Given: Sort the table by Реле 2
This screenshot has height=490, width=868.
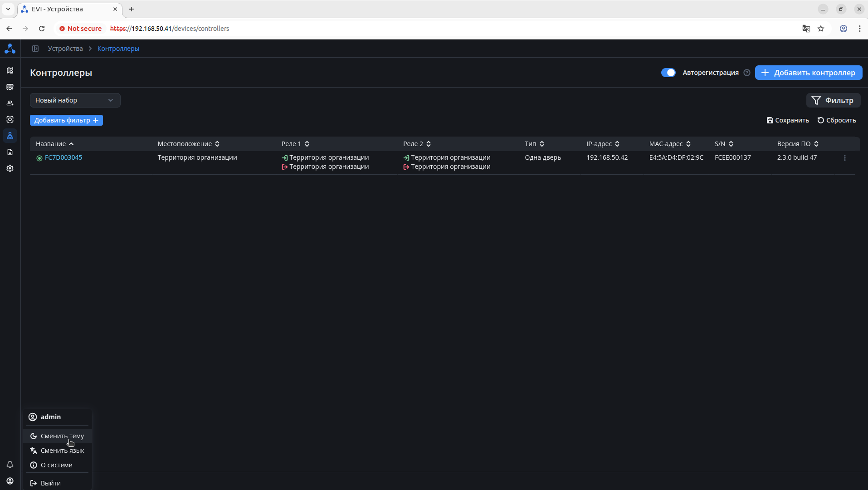Looking at the screenshot, I should pyautogui.click(x=417, y=144).
